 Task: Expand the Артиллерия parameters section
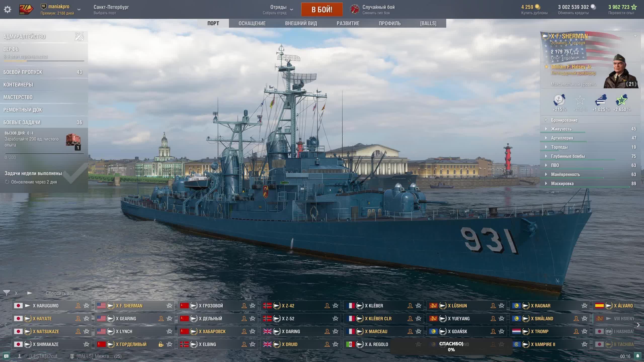pos(562,138)
